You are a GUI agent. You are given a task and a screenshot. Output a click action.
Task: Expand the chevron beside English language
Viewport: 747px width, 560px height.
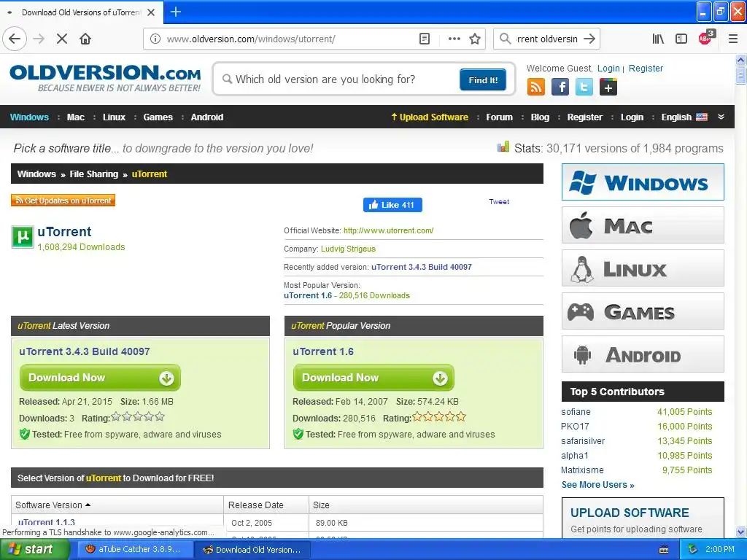[721, 117]
